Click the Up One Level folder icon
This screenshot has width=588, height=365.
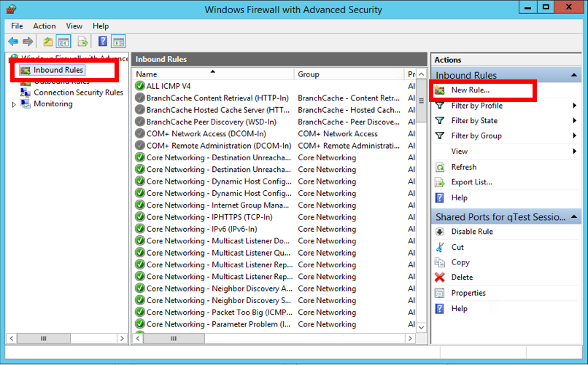coord(47,42)
